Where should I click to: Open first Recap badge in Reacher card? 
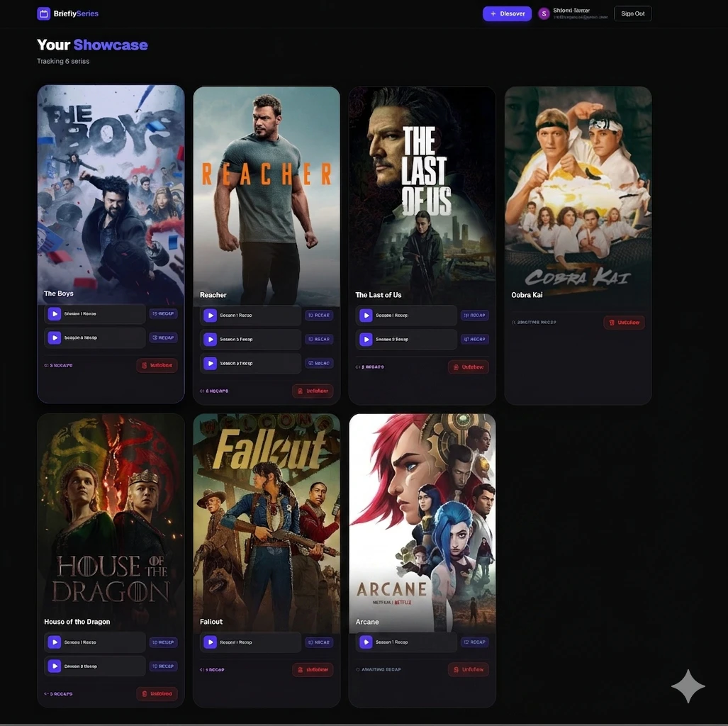pyautogui.click(x=319, y=315)
